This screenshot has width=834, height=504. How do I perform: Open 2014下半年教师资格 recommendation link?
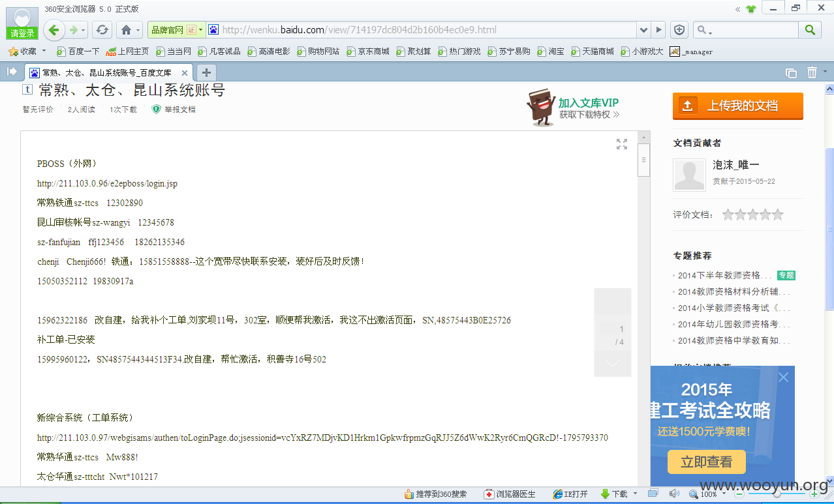(725, 276)
